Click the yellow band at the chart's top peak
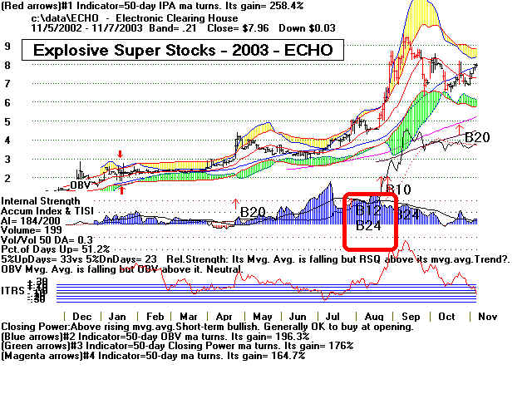The image size is (532, 399). [421, 17]
